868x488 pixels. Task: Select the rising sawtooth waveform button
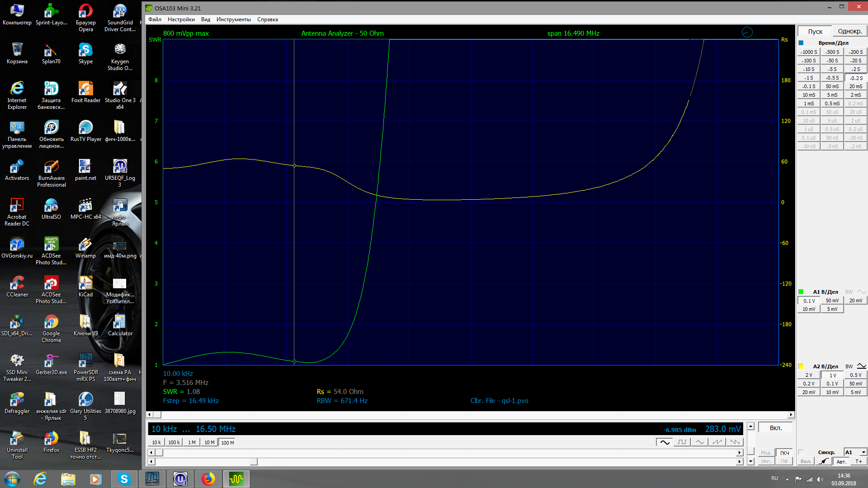tap(717, 442)
